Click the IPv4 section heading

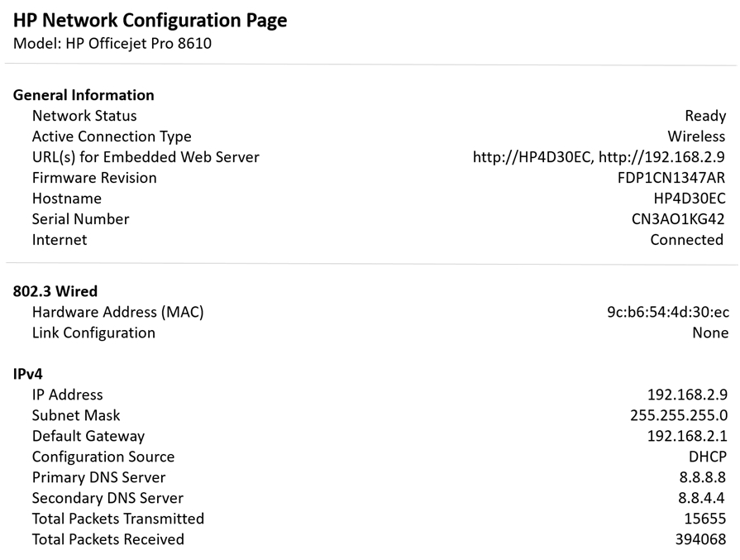click(28, 374)
